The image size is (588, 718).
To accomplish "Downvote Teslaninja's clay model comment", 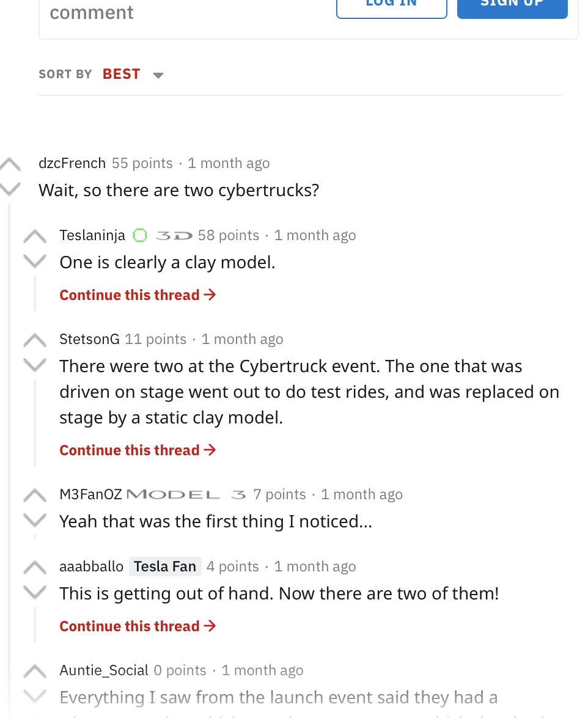I will (x=35, y=261).
